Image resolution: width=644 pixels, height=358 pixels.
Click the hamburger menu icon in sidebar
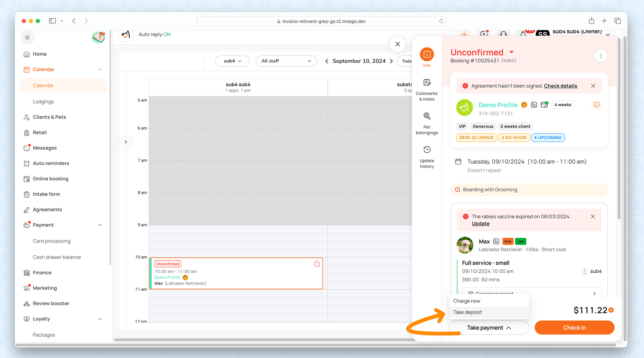(27, 37)
